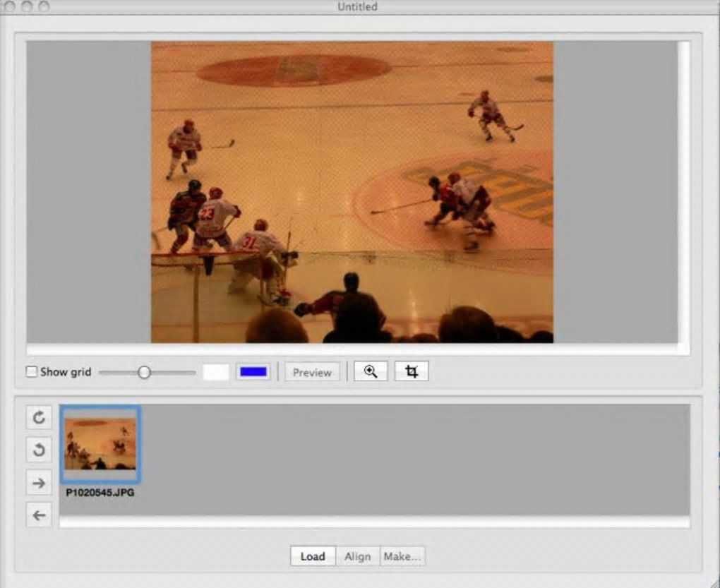This screenshot has width=720, height=588.
Task: Click the thumbnail strip horizontal scrollbar
Action: pos(374,522)
